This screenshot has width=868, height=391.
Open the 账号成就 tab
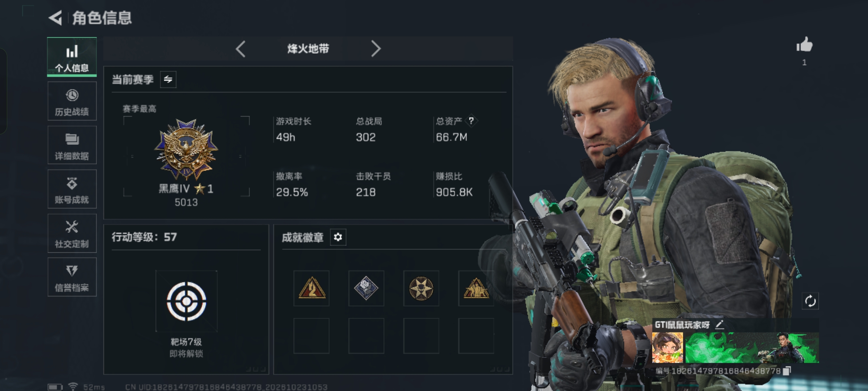72,189
